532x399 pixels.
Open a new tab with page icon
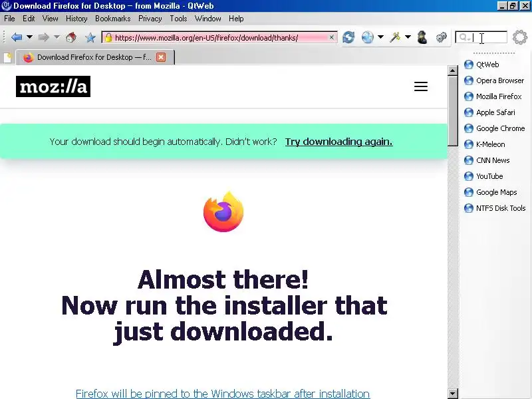(x=7, y=57)
